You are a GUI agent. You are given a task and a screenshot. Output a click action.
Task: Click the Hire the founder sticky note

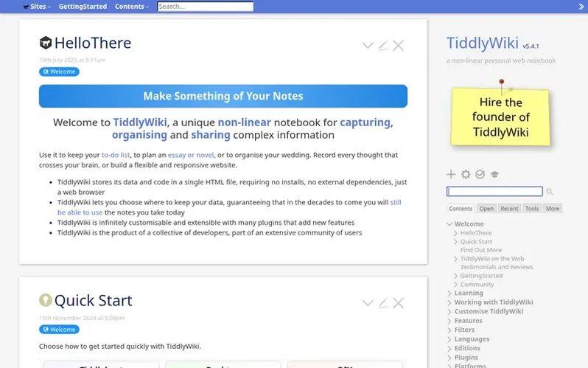click(500, 117)
